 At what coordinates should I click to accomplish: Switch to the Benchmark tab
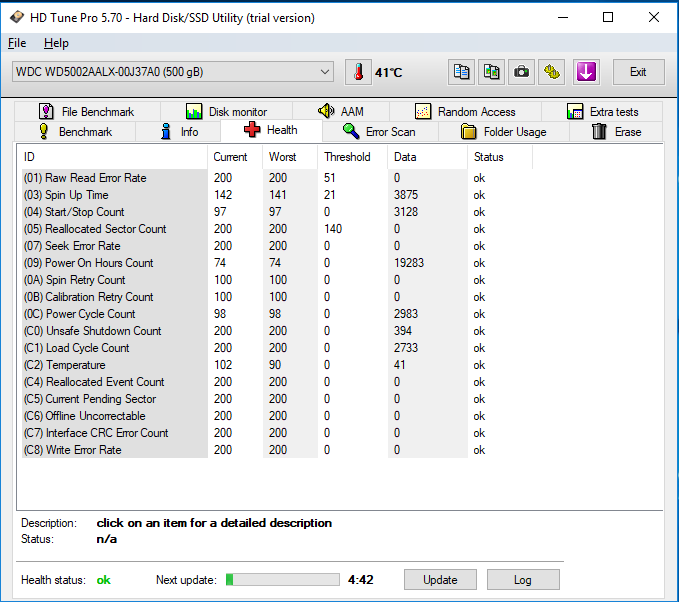(75, 132)
